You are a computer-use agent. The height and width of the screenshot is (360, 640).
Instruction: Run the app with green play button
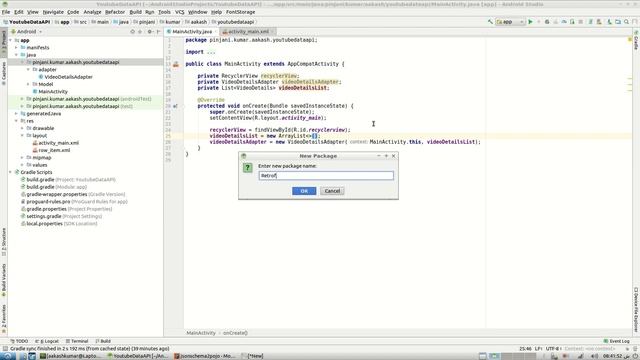(x=530, y=22)
